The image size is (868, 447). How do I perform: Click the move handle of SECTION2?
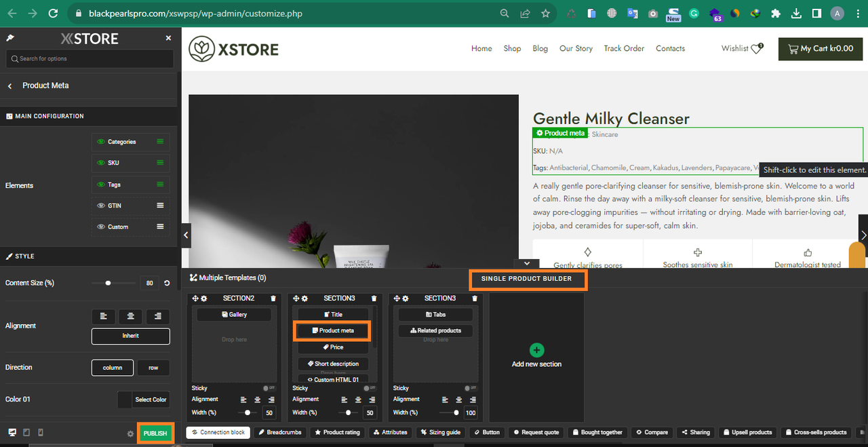195,298
